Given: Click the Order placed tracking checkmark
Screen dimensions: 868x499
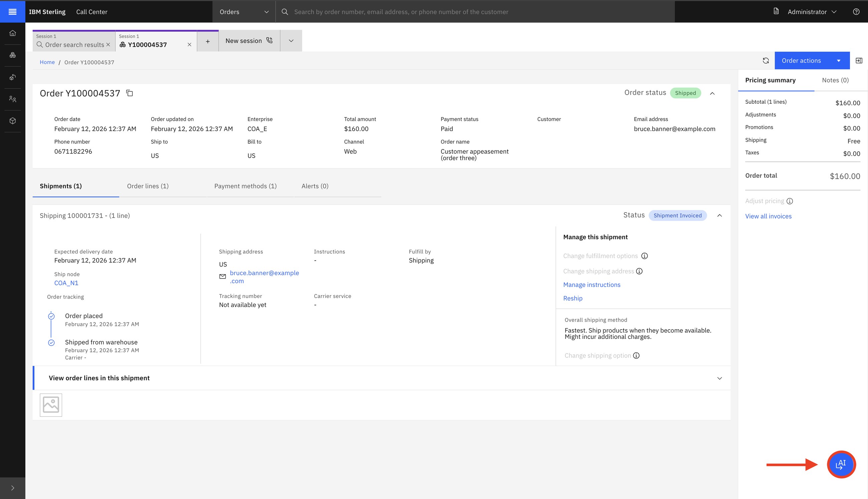Looking at the screenshot, I should [51, 316].
